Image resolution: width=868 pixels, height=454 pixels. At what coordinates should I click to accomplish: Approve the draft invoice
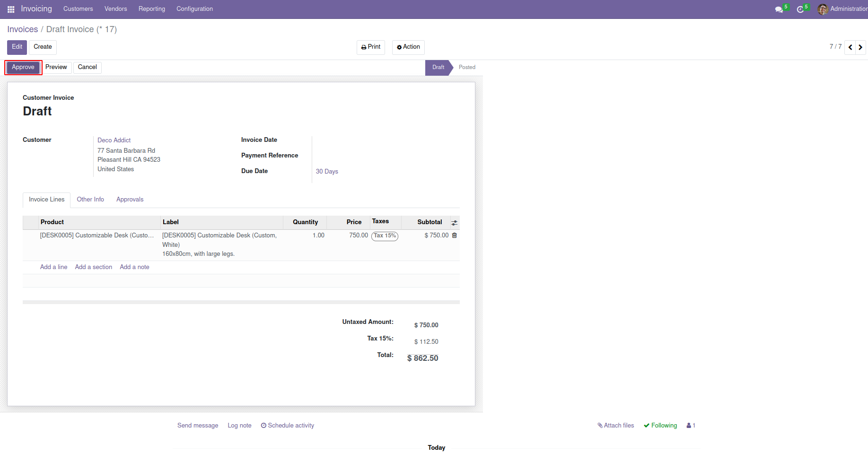click(23, 67)
